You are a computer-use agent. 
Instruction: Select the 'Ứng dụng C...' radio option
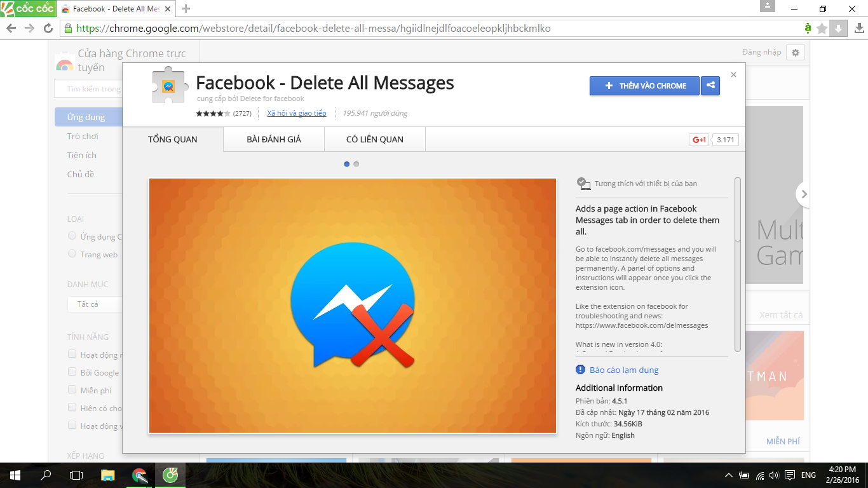[72, 236]
